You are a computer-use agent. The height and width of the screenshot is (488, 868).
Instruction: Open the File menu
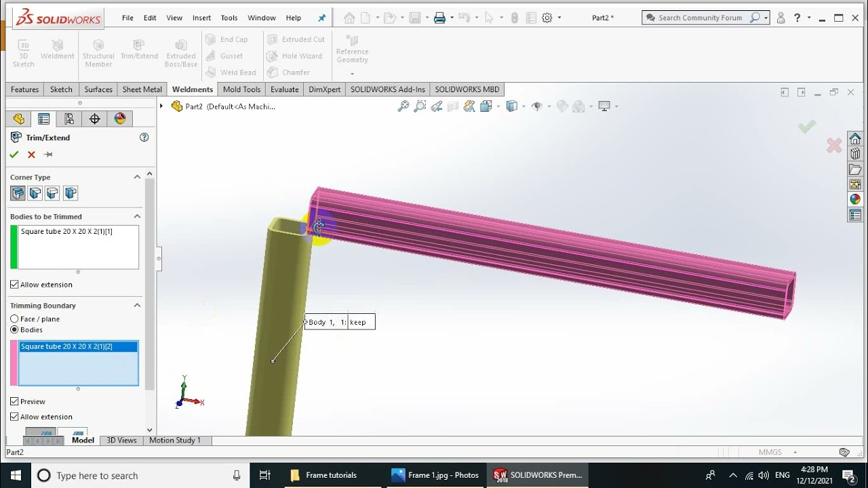coord(127,18)
